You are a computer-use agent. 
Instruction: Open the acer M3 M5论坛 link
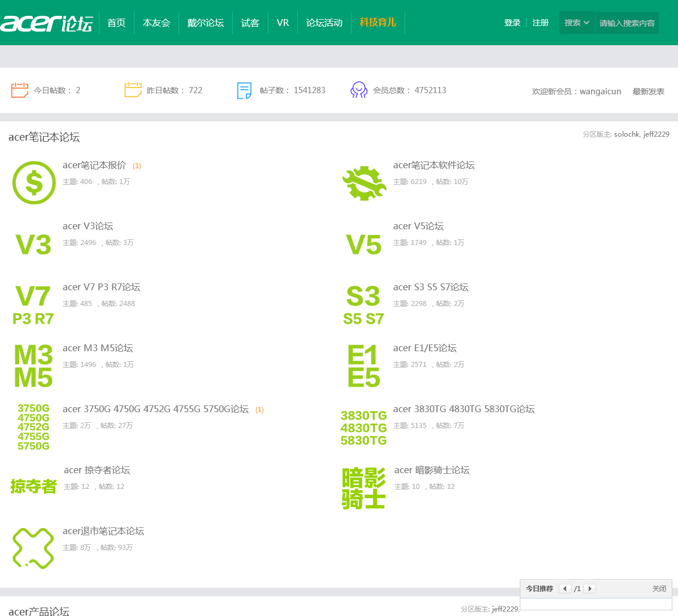[x=98, y=348]
